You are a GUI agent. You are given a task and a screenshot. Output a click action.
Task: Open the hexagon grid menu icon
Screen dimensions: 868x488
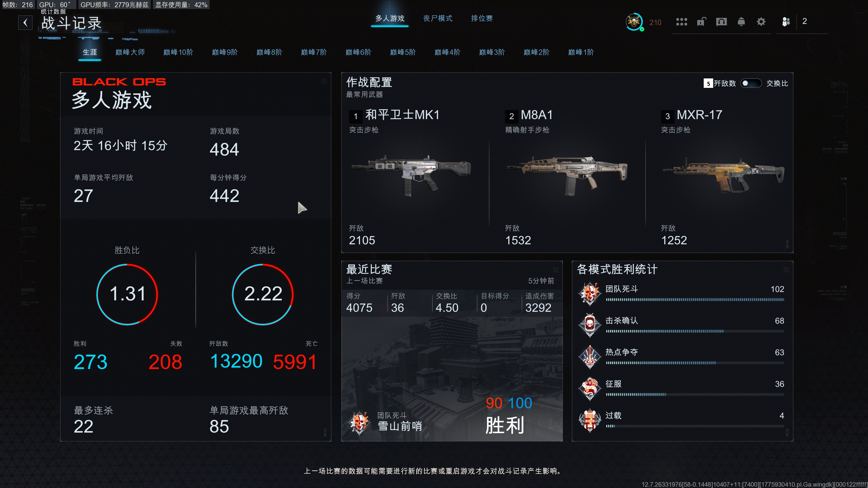pos(681,22)
